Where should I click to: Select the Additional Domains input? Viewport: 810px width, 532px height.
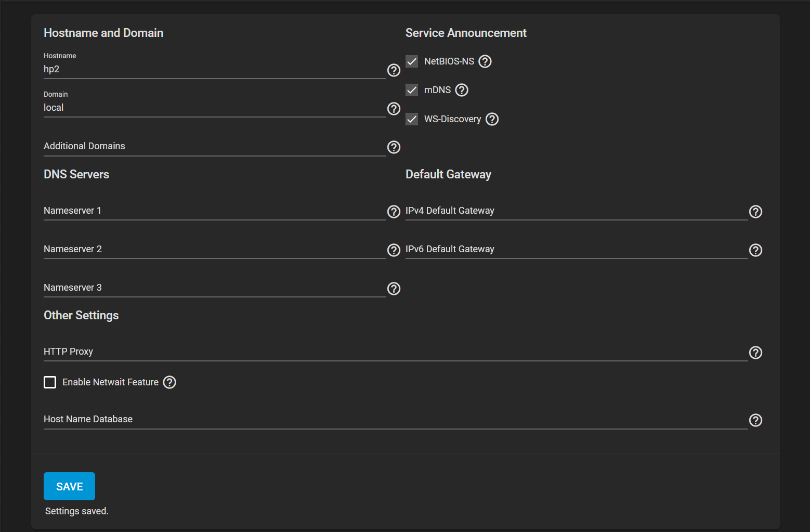(x=215, y=146)
